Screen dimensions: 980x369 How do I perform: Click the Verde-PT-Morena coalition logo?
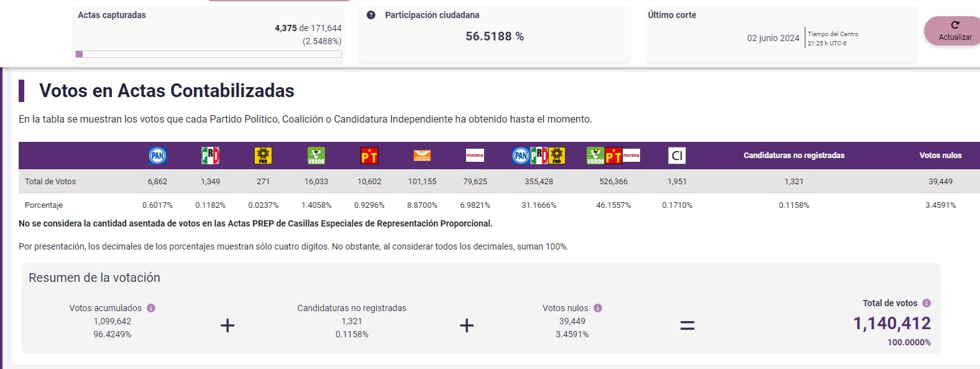tap(613, 156)
